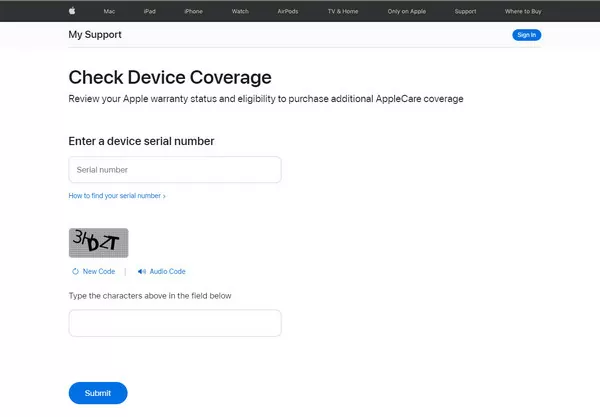Click the Apple logo in navigation bar
The height and width of the screenshot is (417, 600).
[x=72, y=11]
